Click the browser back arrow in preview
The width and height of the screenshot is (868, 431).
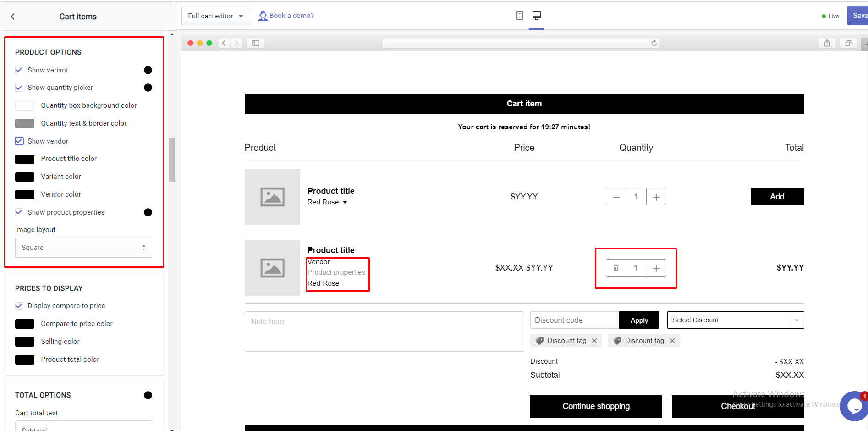tap(224, 43)
